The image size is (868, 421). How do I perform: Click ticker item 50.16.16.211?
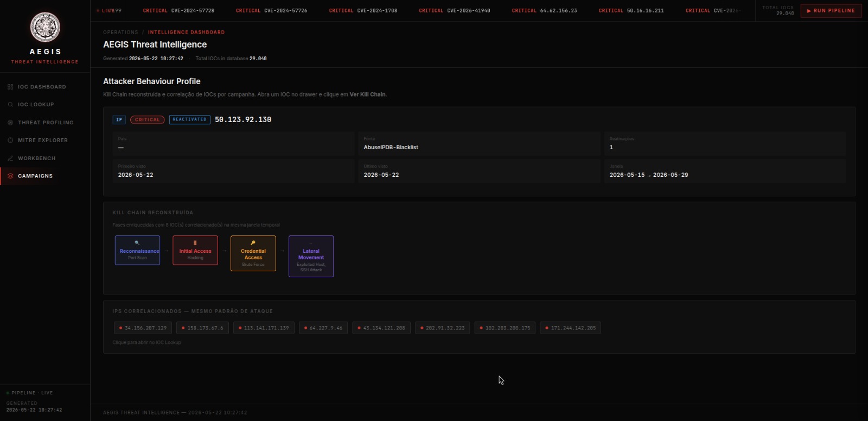(x=631, y=11)
